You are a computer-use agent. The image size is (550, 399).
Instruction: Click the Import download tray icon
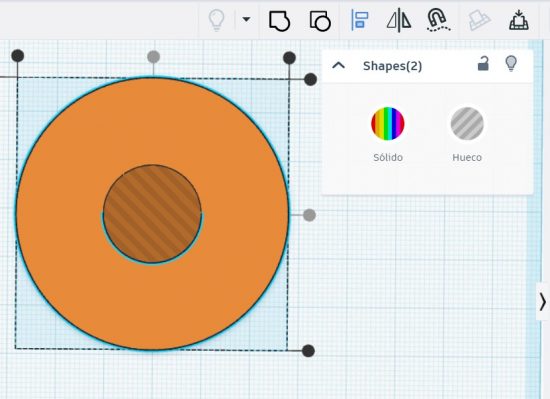[519, 20]
